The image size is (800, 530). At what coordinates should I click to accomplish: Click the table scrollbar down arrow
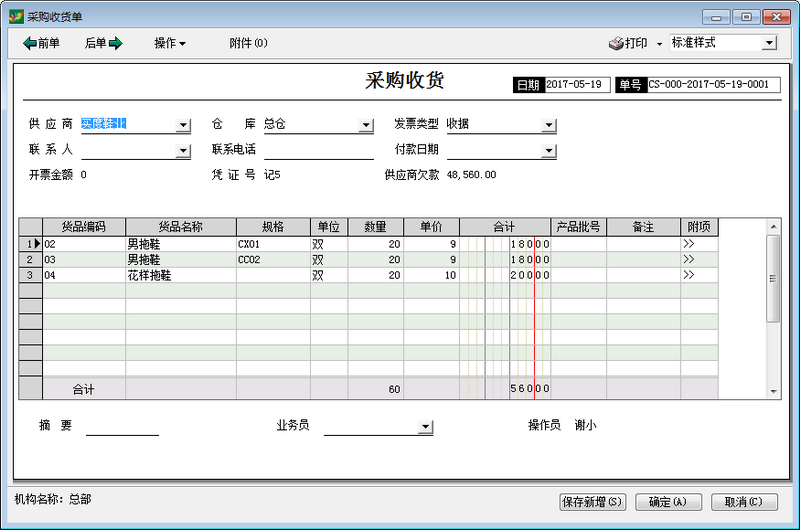tap(773, 391)
